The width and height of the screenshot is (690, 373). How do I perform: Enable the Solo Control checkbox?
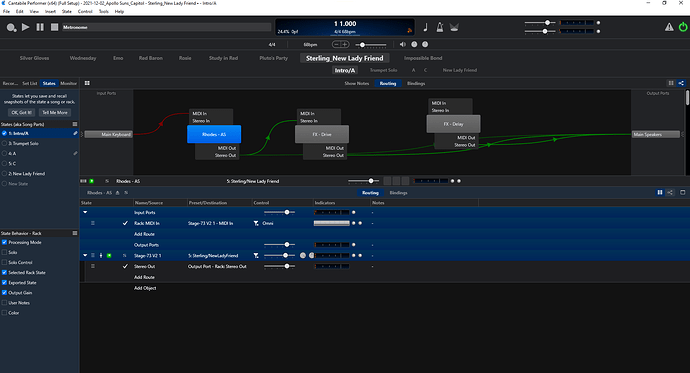coord(4,263)
